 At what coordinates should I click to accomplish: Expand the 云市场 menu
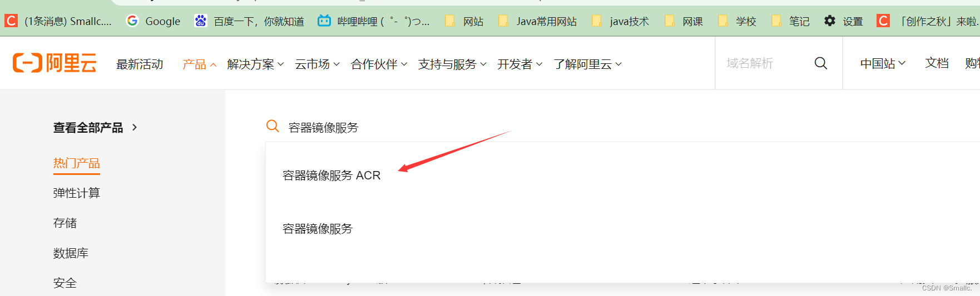(317, 64)
